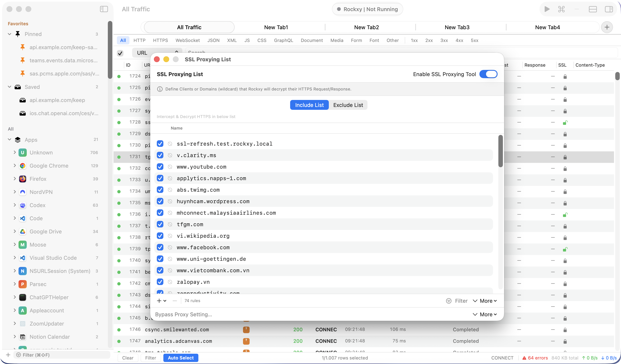Viewport: 621px width, 364px height.
Task: Filter traffic by 4xx status
Action: [x=459, y=40]
